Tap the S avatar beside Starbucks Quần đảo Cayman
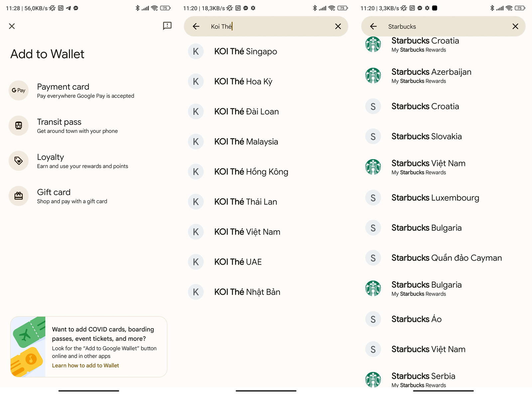The image size is (532, 394). click(x=373, y=258)
